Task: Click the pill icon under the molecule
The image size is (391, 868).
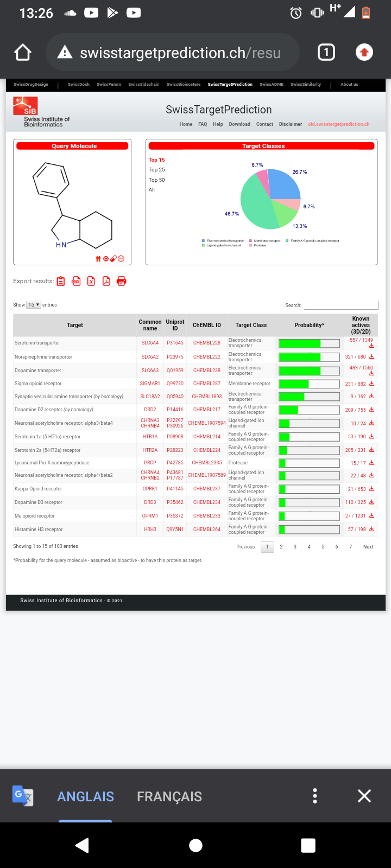Action: (x=113, y=259)
